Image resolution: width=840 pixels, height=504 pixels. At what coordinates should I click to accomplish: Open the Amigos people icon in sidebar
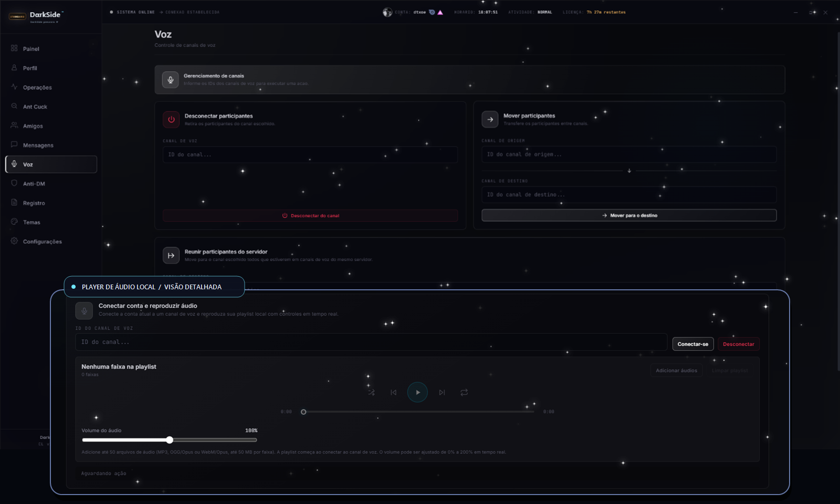[x=14, y=125]
